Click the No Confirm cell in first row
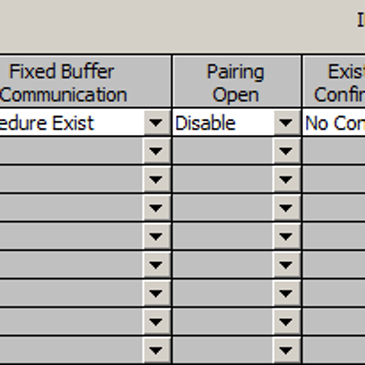The image size is (365, 365). pos(334,123)
